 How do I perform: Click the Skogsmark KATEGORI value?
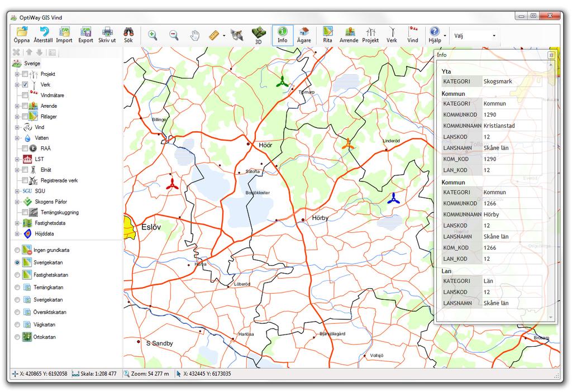click(x=498, y=82)
